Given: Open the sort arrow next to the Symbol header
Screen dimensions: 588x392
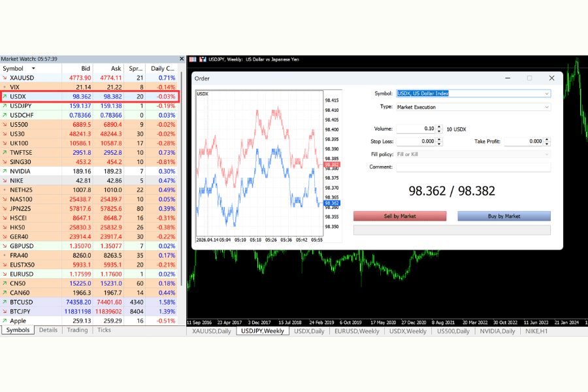Looking at the screenshot, I should pyautogui.click(x=33, y=68).
